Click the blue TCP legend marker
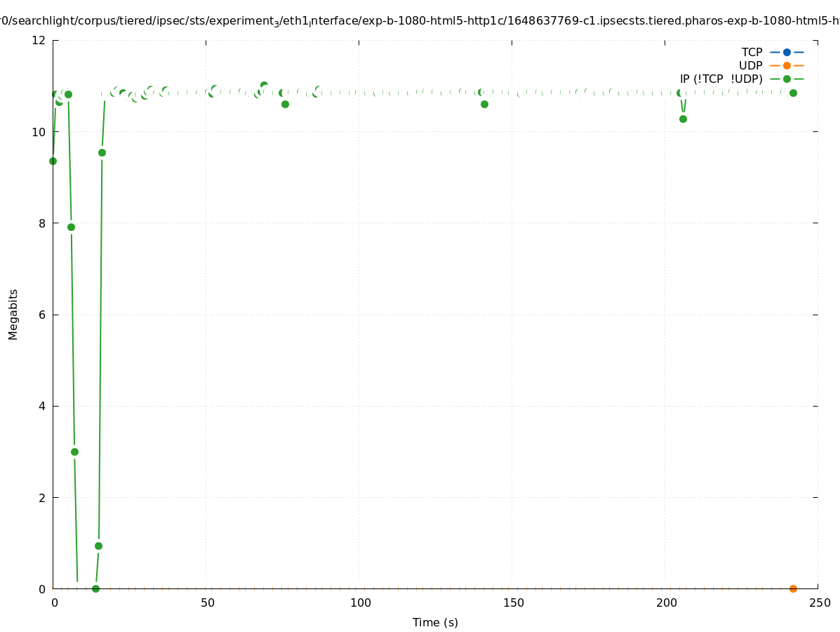840x632 pixels. 787,52
